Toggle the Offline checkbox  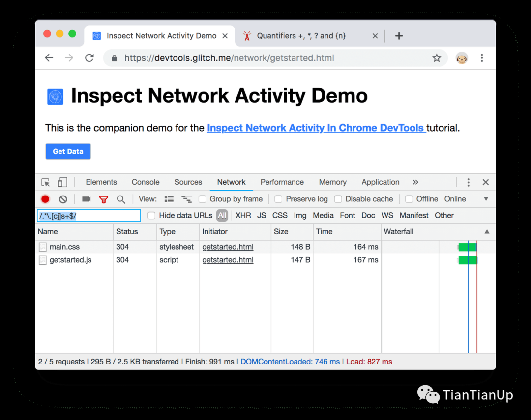pyautogui.click(x=409, y=199)
